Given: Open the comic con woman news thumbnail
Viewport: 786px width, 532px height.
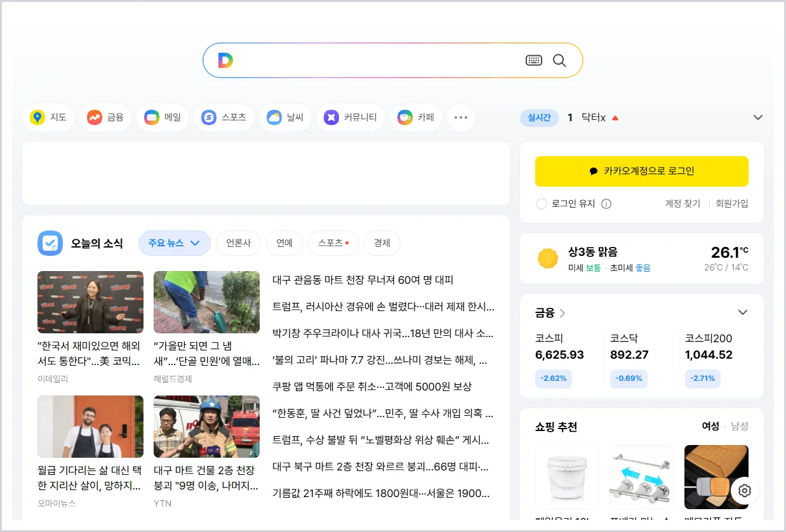Looking at the screenshot, I should [x=90, y=302].
